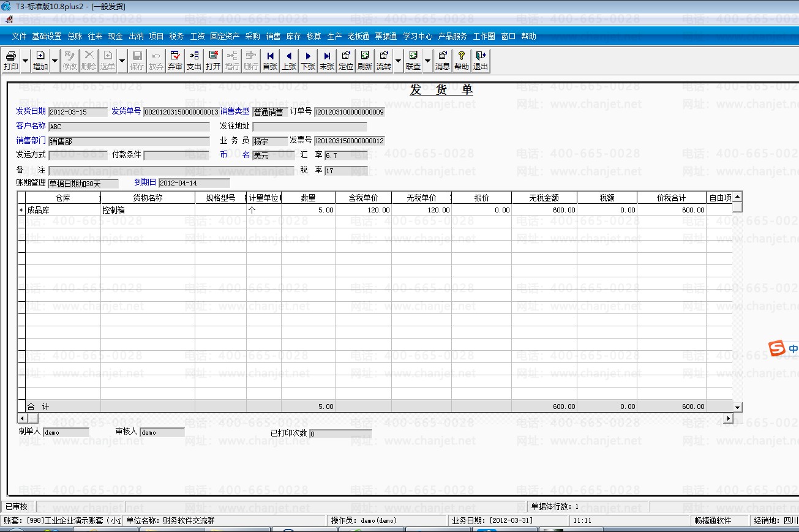Click the 打开 (Open) toolbar icon
Screen dimensions: 799x532
(x=213, y=61)
